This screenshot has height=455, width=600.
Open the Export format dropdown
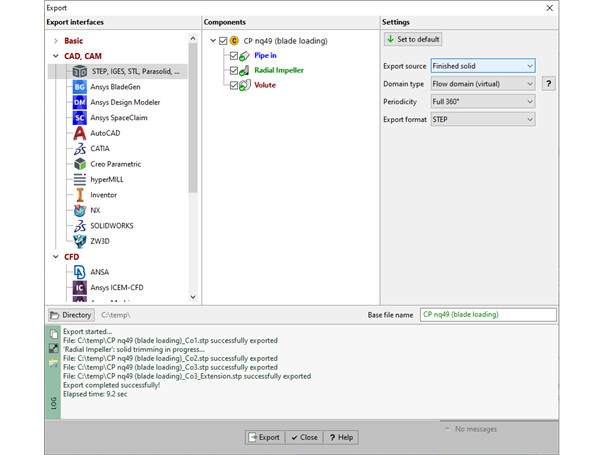coord(483,119)
